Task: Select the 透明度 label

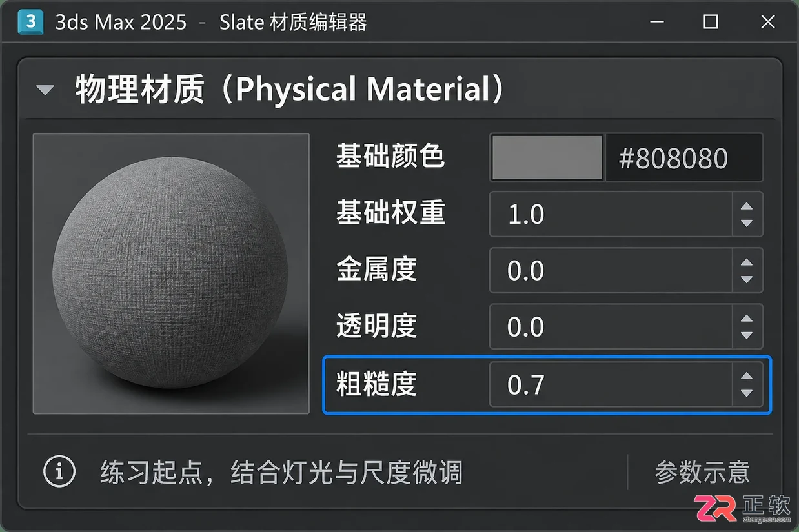Action: (376, 326)
